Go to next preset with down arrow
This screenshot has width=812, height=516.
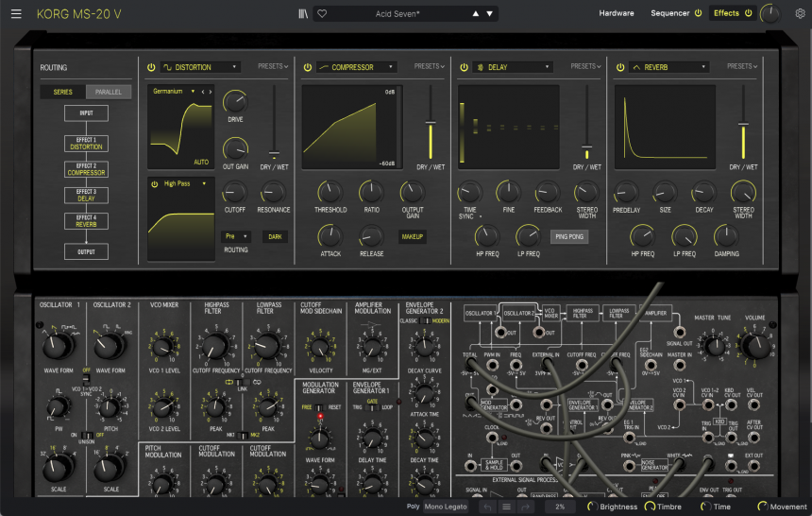(489, 14)
